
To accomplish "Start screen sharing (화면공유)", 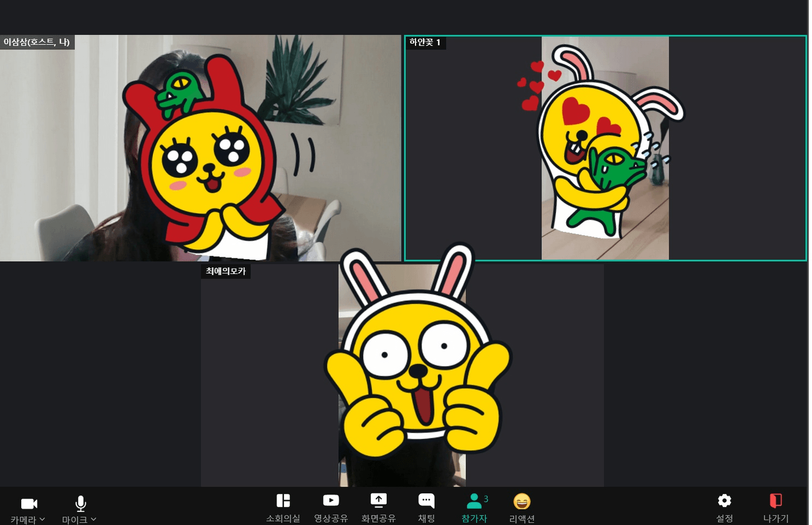I will (378, 508).
